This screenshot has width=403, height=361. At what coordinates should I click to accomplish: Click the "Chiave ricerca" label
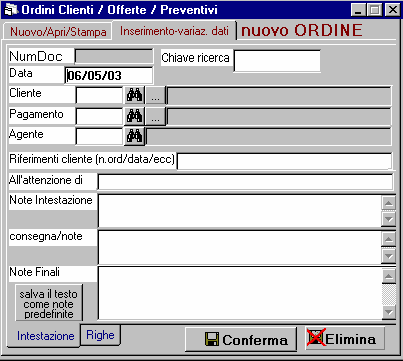pyautogui.click(x=195, y=58)
